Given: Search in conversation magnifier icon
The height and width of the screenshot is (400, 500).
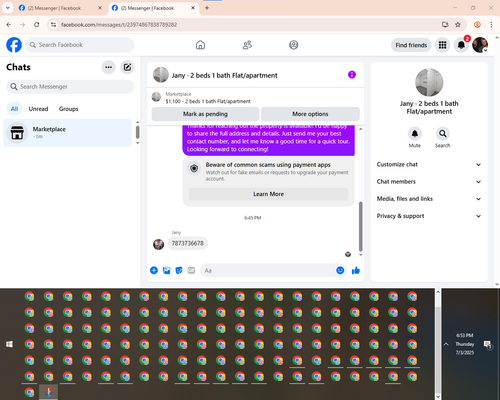Looking at the screenshot, I should [443, 134].
